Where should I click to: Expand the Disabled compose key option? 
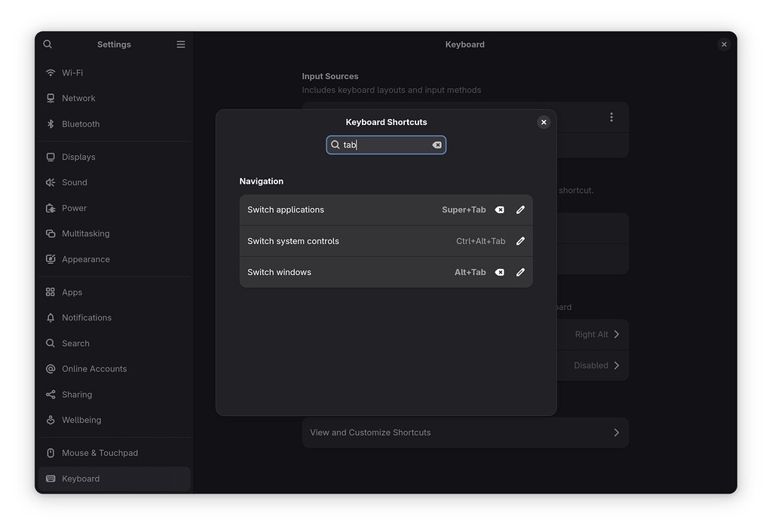tap(616, 365)
